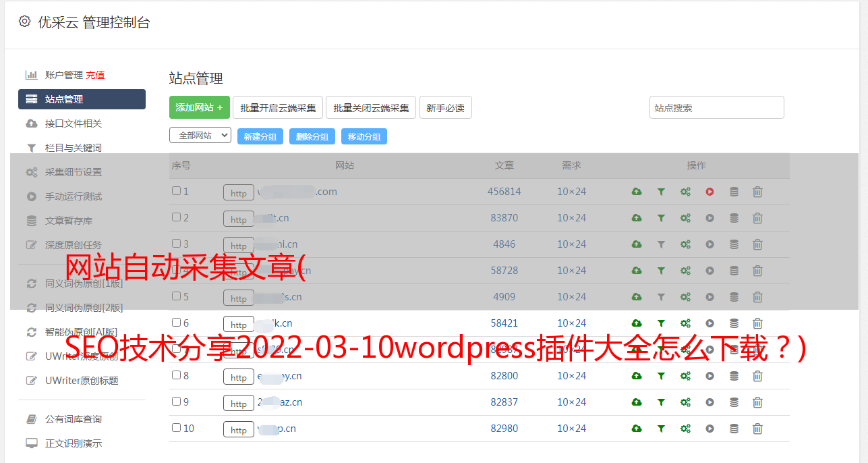Select the checkbox for row 3

click(176, 244)
